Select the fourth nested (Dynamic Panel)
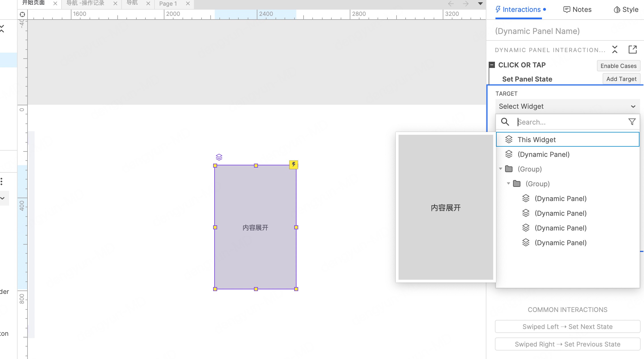 tap(567, 243)
